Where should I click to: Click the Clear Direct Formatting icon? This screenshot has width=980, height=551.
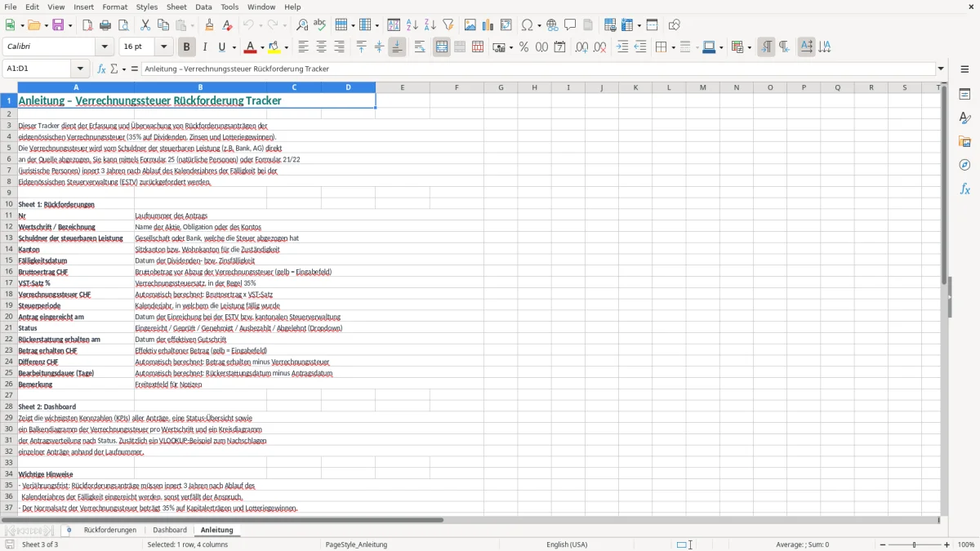(x=228, y=25)
